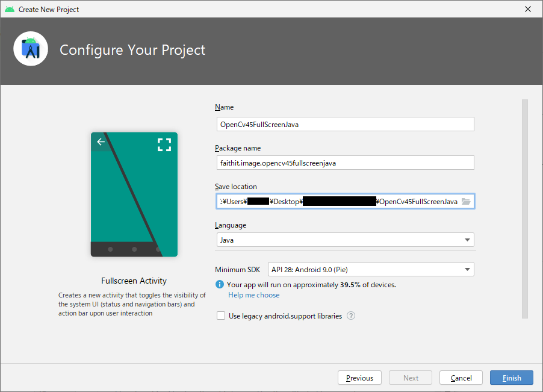Click the Android icon in the title bar
Image resolution: width=543 pixels, height=392 pixels.
coord(10,10)
